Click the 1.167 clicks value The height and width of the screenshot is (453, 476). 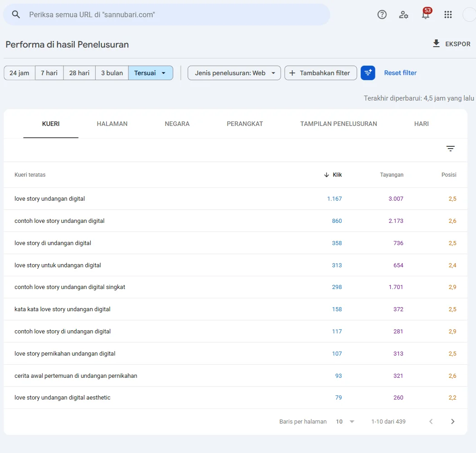tap(334, 199)
